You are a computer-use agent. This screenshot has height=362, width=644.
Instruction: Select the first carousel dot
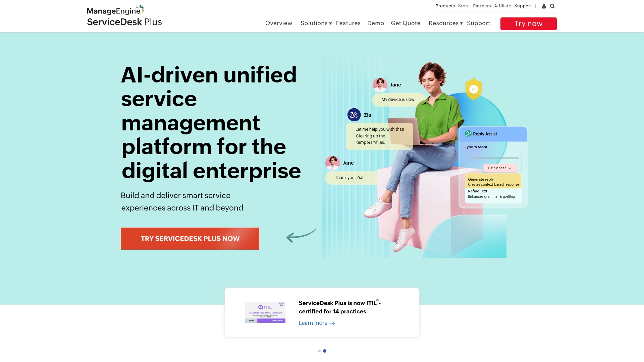tap(319, 351)
